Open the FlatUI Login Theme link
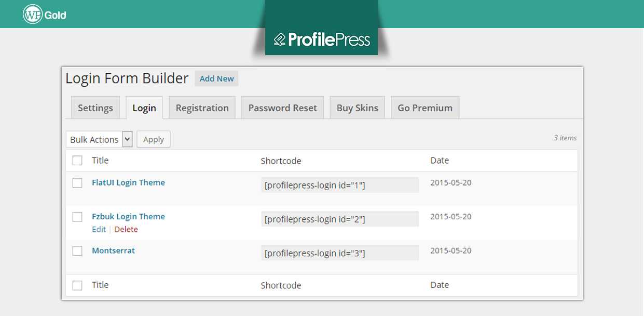 click(128, 182)
